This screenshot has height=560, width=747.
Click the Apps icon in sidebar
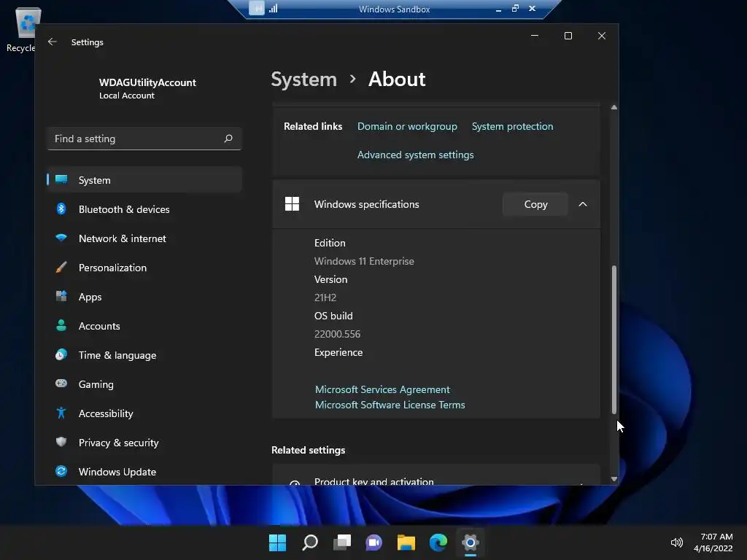(x=61, y=296)
